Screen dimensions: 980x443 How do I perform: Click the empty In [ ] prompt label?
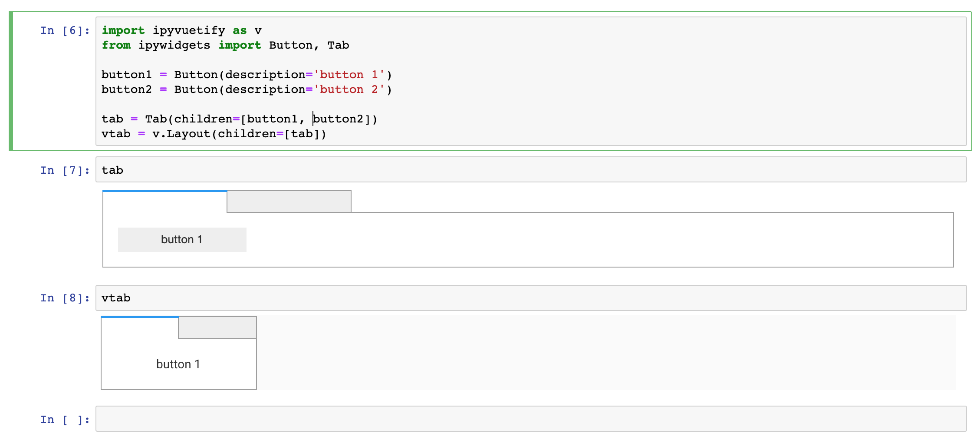click(x=64, y=419)
